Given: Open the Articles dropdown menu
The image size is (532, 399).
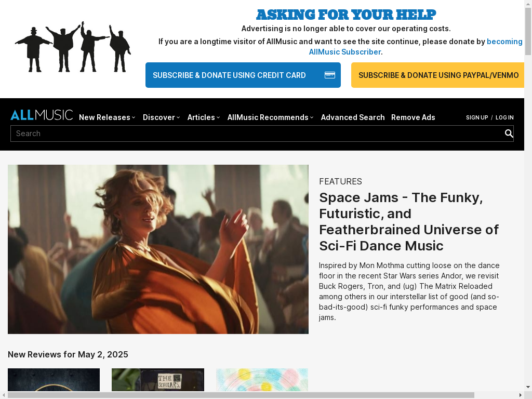Looking at the screenshot, I should tap(204, 117).
